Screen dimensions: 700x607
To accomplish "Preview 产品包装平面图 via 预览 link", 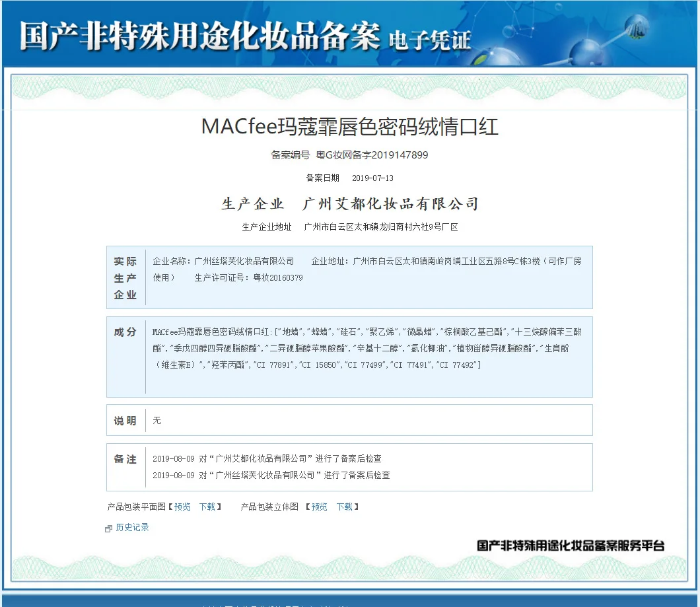I will (x=182, y=507).
